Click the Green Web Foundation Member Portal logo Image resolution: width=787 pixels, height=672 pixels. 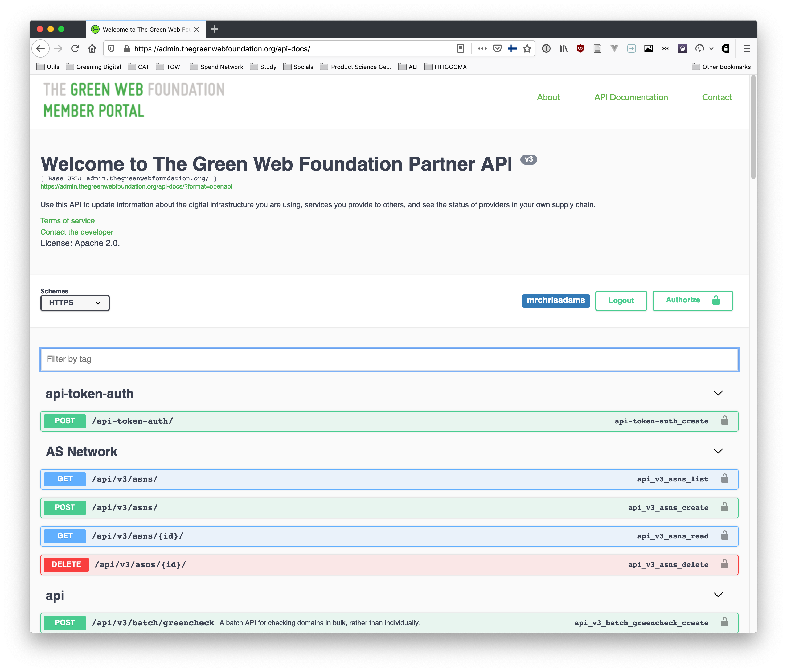(134, 100)
